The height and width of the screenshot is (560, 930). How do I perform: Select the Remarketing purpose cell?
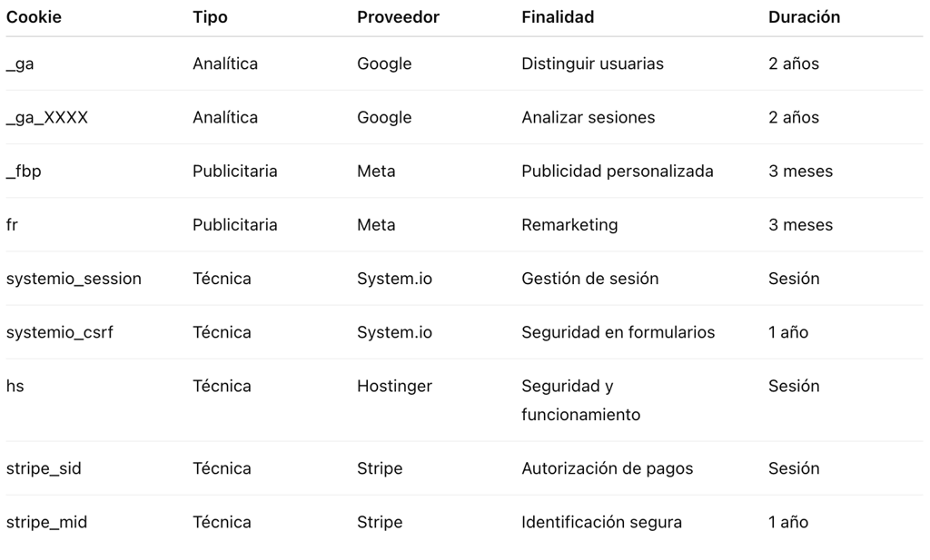[569, 224]
